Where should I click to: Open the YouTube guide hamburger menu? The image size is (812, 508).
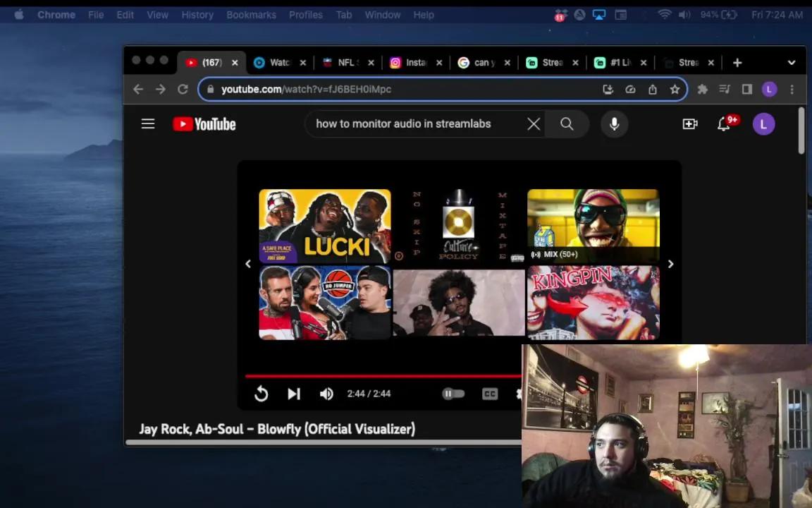coord(148,124)
